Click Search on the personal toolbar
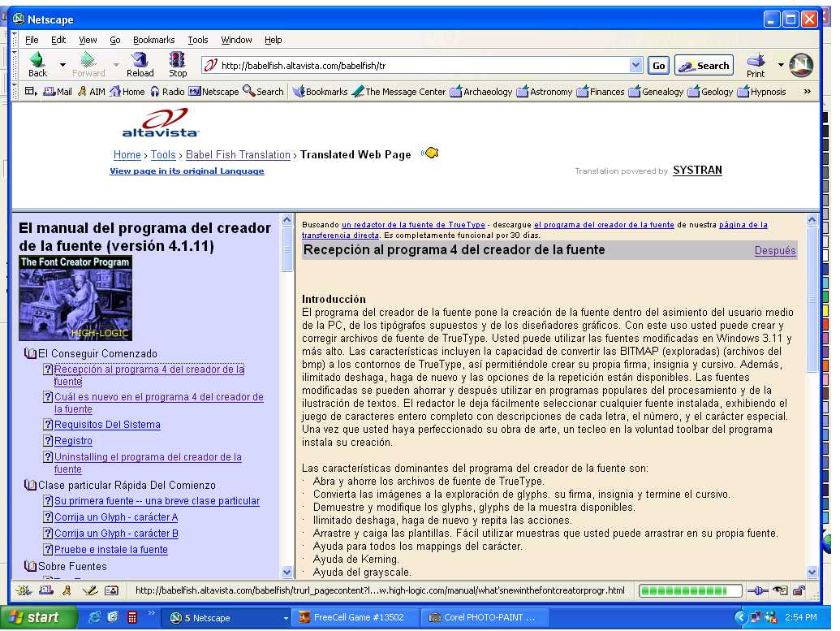This screenshot has height=631, width=840. (x=264, y=92)
